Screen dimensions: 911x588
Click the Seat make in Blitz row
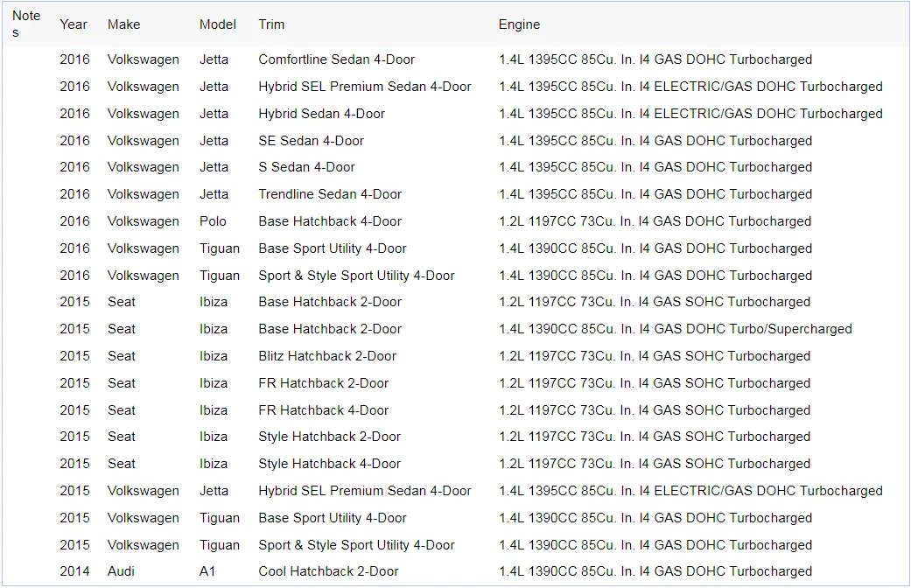[x=121, y=355]
